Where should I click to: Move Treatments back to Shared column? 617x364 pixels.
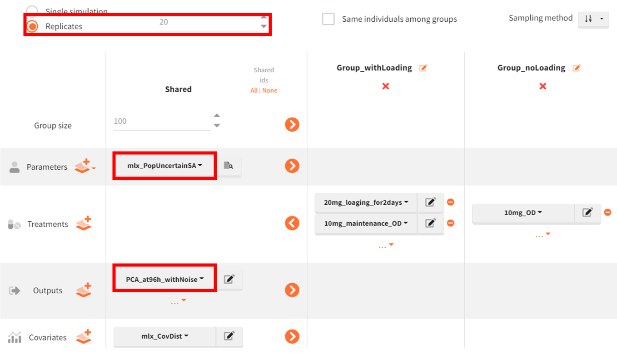(x=292, y=223)
